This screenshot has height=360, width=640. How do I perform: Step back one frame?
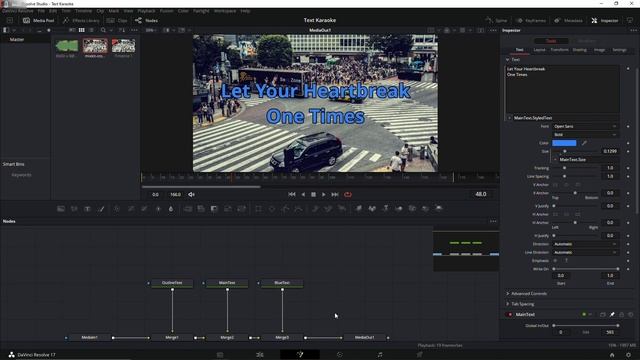(303, 195)
